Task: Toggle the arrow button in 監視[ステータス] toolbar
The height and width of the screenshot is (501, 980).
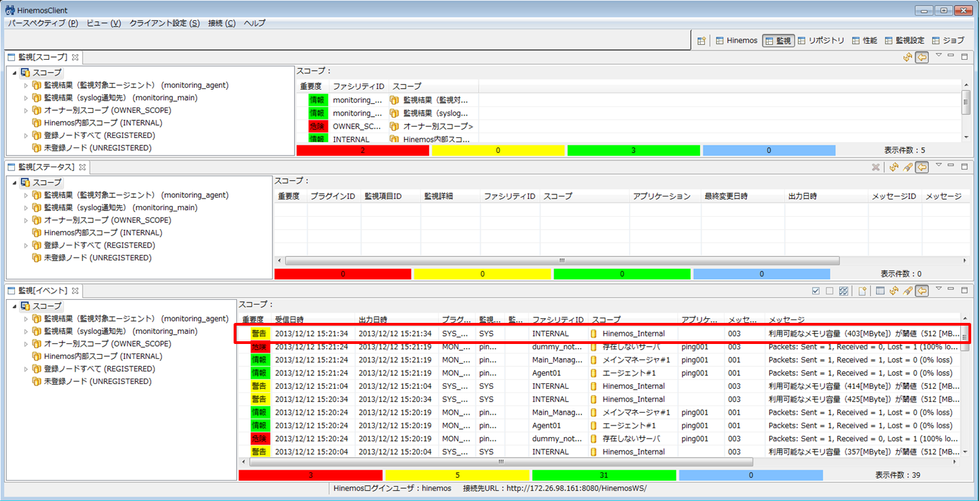Action: coord(922,167)
